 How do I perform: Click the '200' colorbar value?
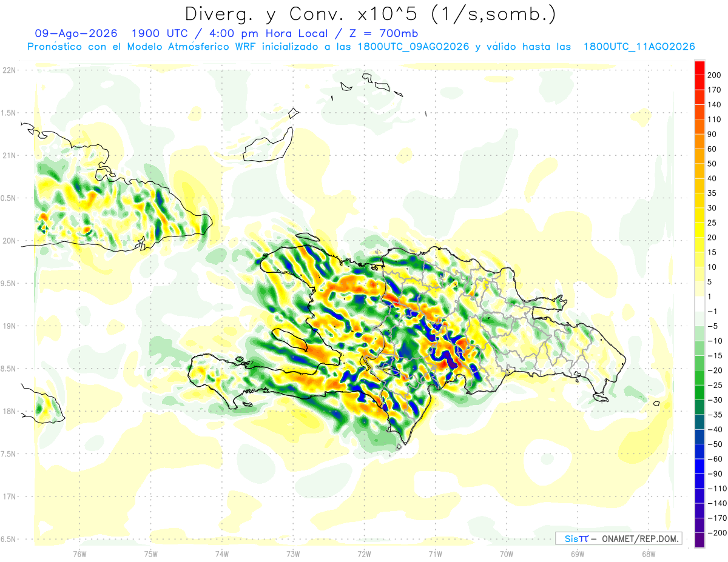click(714, 75)
